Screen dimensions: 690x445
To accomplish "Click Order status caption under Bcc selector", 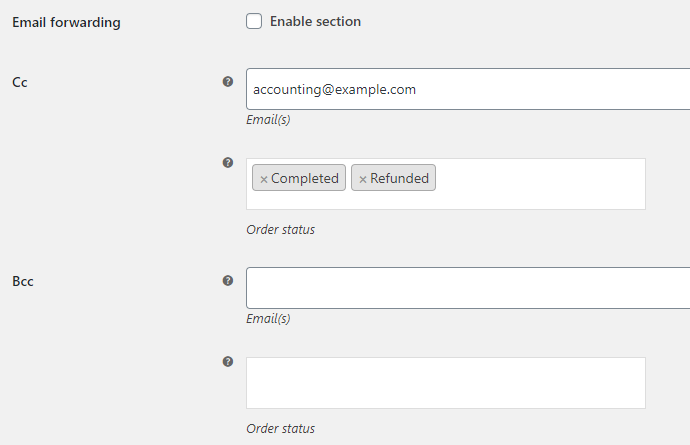I will click(x=280, y=428).
